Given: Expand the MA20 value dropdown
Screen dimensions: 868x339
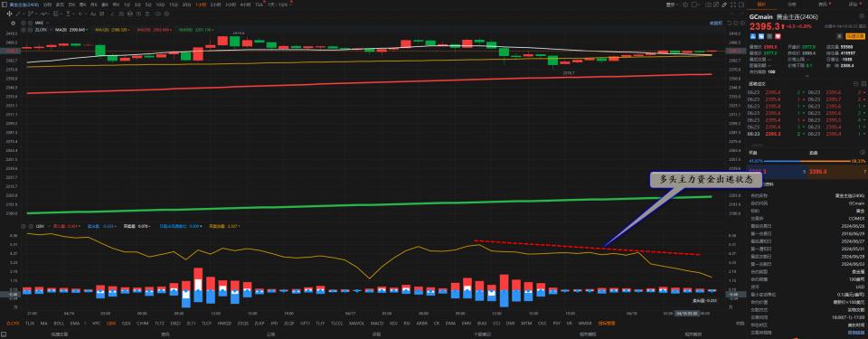Looking at the screenshot, I should pyautogui.click(x=88, y=29).
